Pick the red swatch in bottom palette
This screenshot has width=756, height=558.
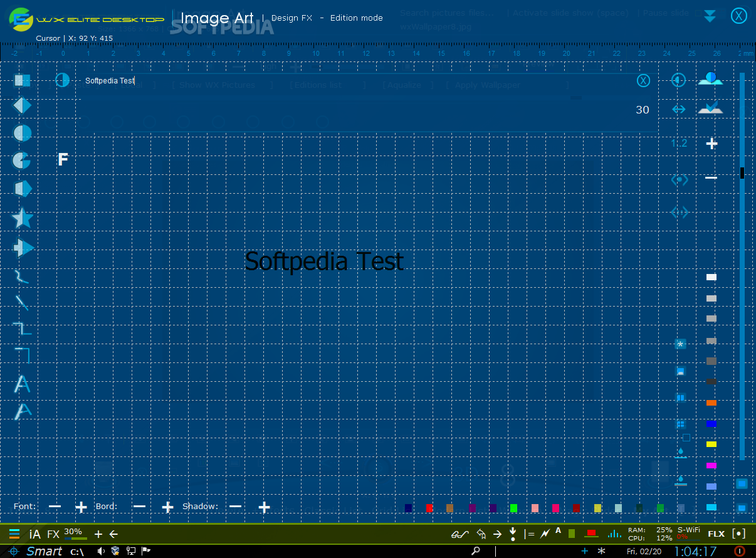coord(429,508)
